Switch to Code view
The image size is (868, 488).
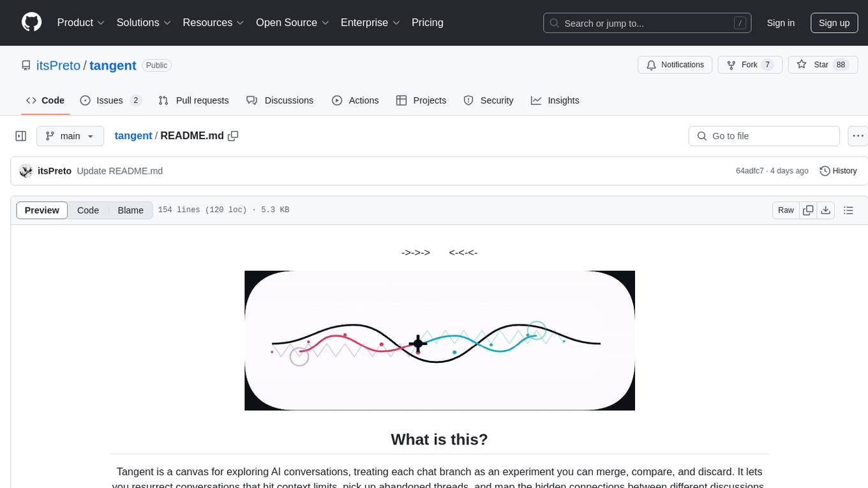point(88,210)
